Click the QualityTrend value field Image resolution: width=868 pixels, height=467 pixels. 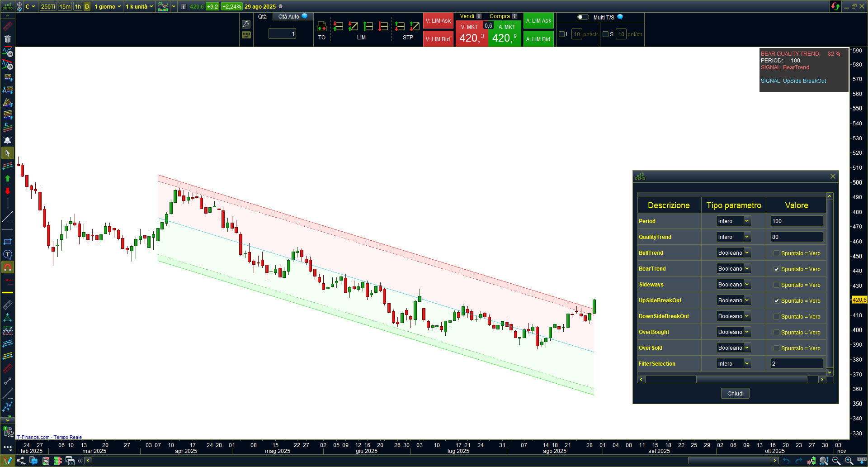click(796, 237)
